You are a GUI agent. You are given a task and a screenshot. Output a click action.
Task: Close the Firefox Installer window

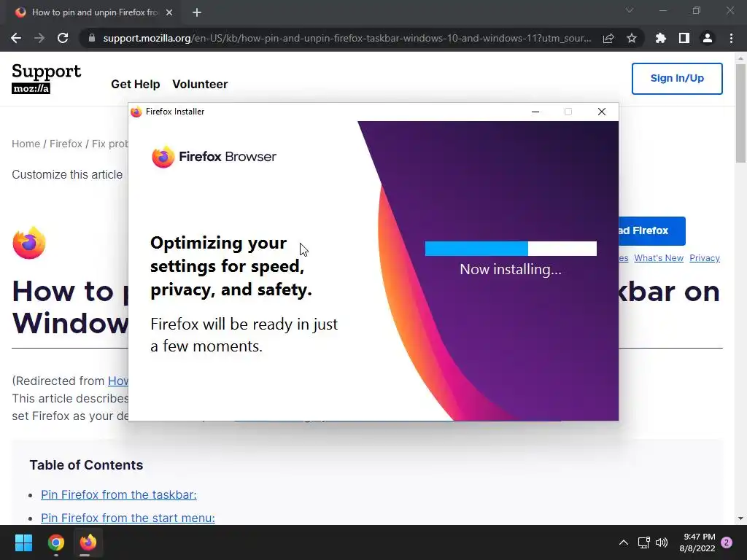[602, 112]
